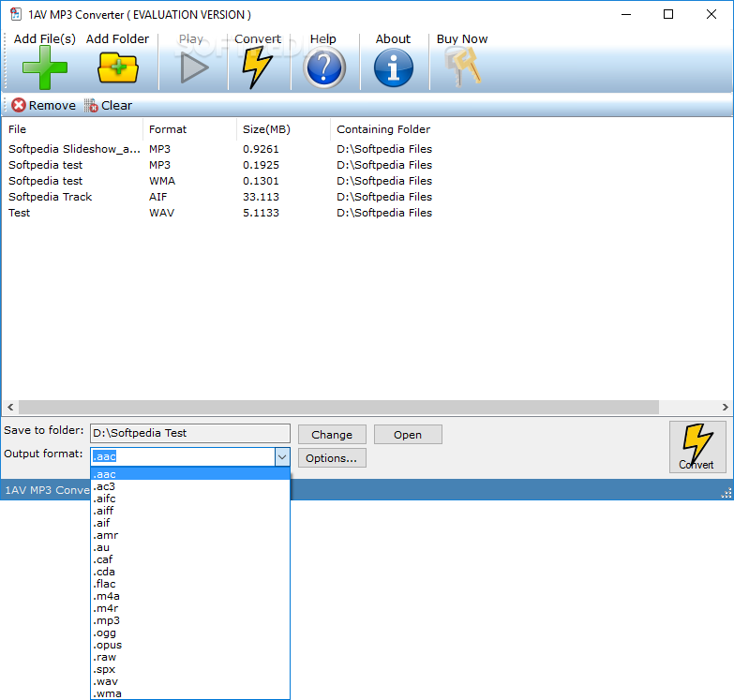Pick .au output format

tap(190, 547)
